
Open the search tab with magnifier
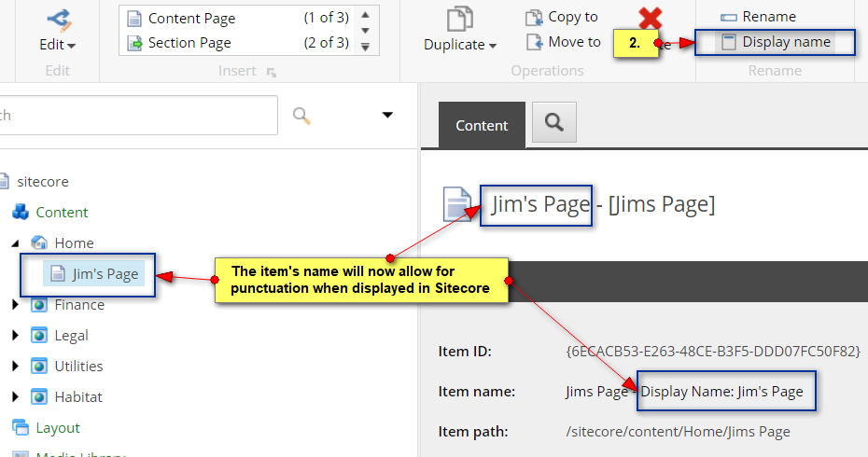point(554,122)
